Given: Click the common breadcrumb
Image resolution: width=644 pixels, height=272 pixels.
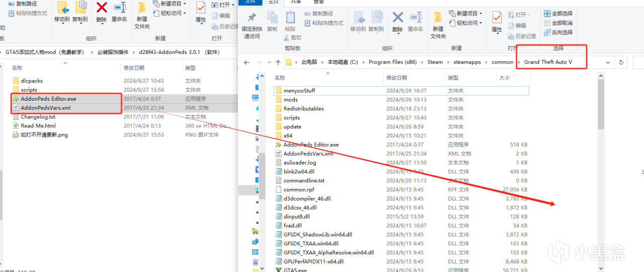Looking at the screenshot, I should click(x=502, y=62).
